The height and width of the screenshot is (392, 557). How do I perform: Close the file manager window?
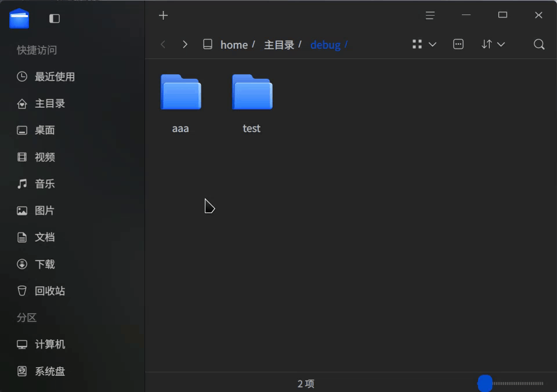538,15
